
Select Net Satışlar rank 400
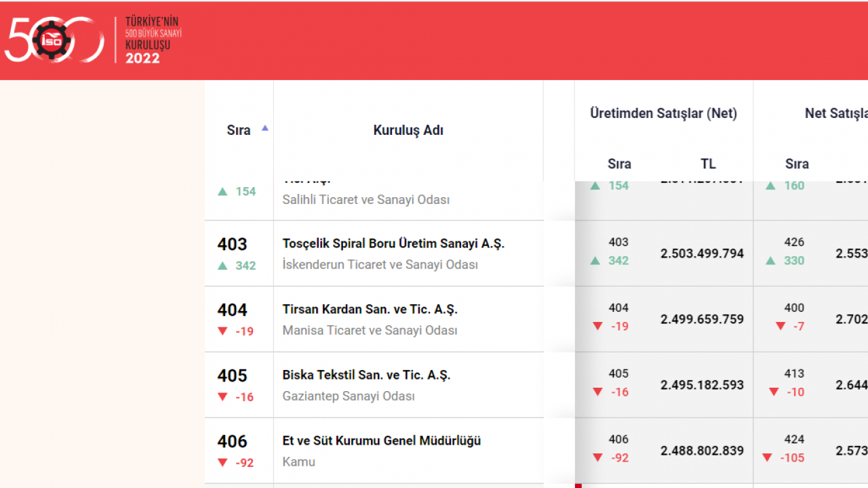coord(794,308)
